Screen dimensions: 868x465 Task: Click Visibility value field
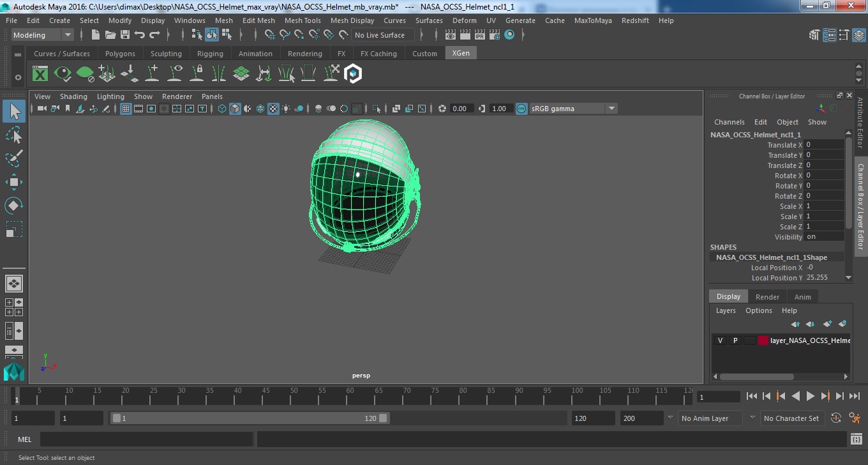click(823, 237)
